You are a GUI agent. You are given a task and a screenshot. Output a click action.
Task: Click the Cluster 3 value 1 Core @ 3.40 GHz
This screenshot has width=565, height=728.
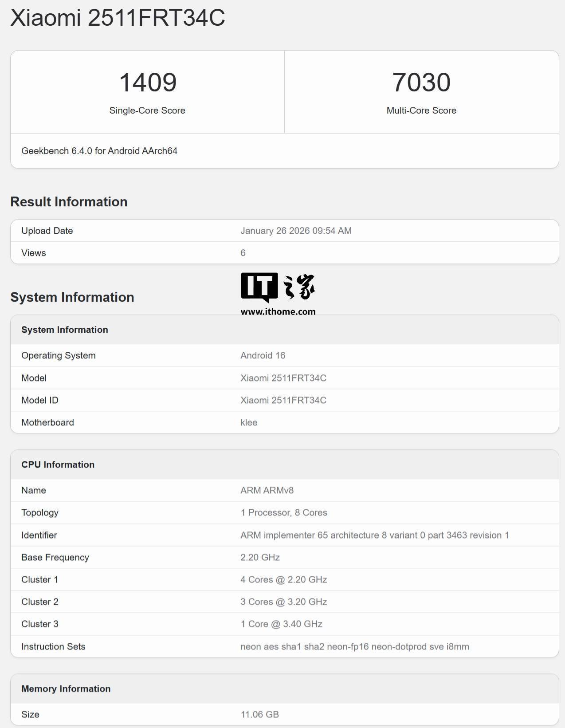[x=281, y=624]
